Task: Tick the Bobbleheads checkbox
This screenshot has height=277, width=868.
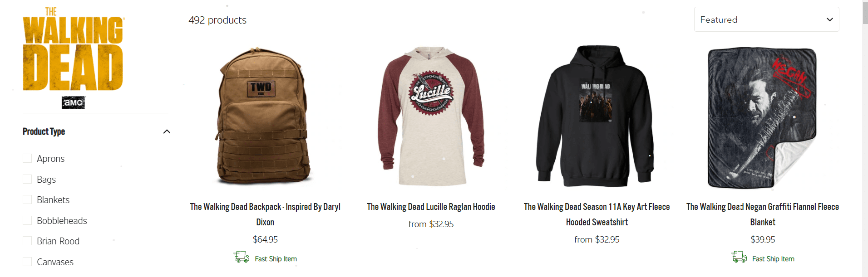Action: 27,220
